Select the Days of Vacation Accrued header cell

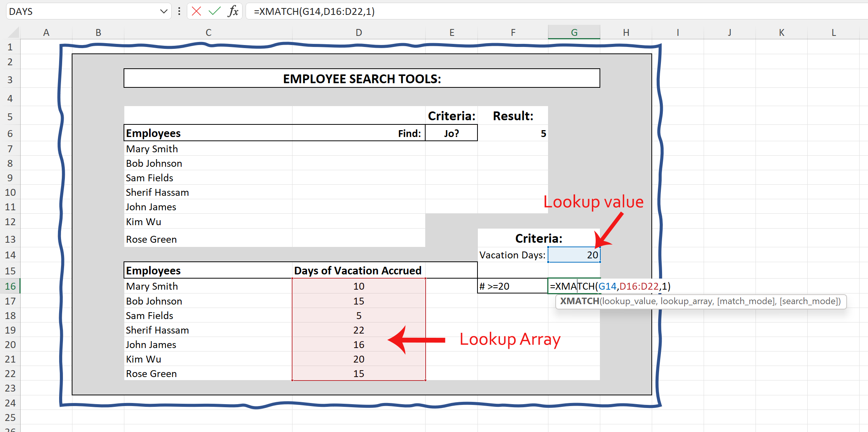point(358,270)
